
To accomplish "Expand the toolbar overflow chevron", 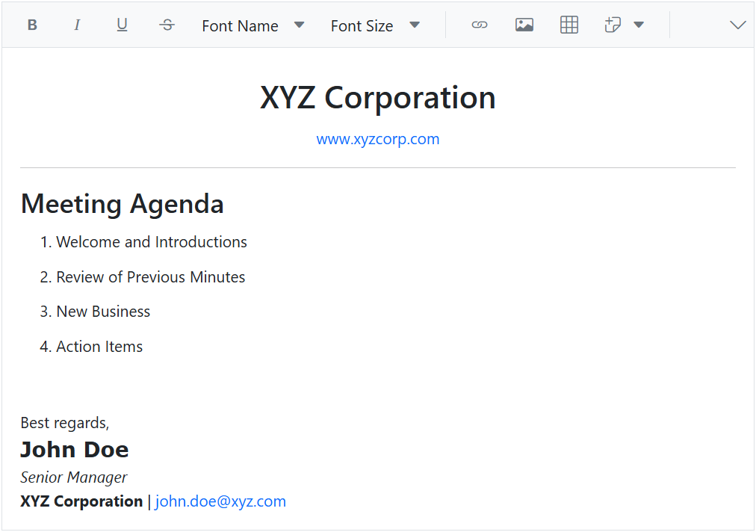I will click(737, 25).
